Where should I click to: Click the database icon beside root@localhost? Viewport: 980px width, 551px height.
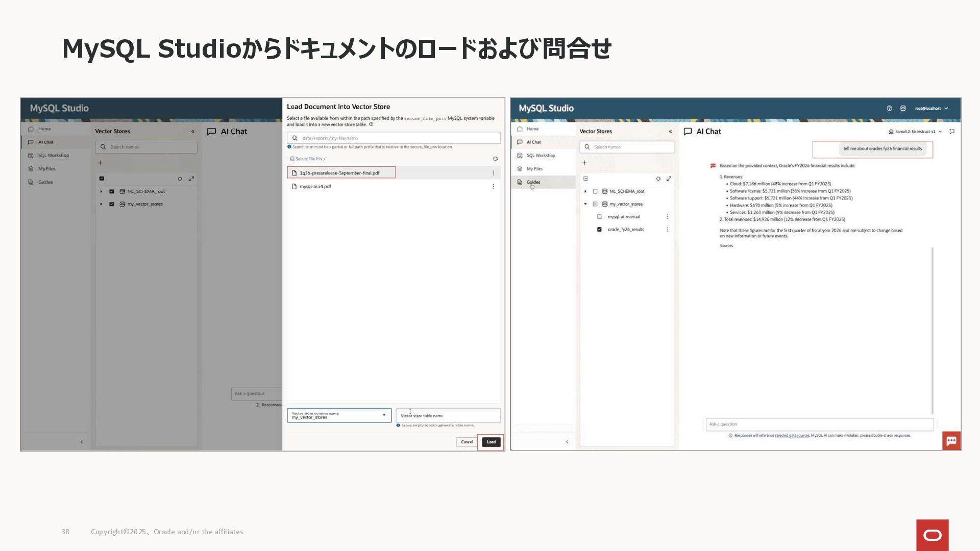click(x=903, y=108)
